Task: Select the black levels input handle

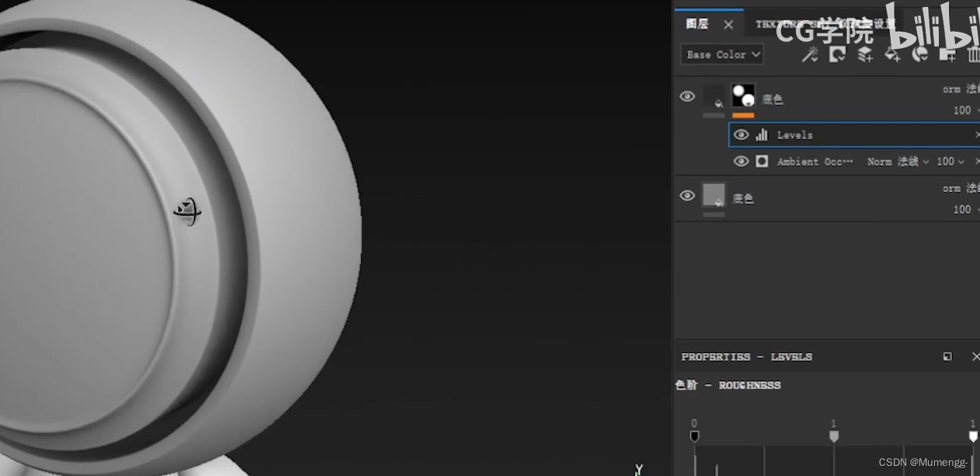Action: [x=695, y=436]
